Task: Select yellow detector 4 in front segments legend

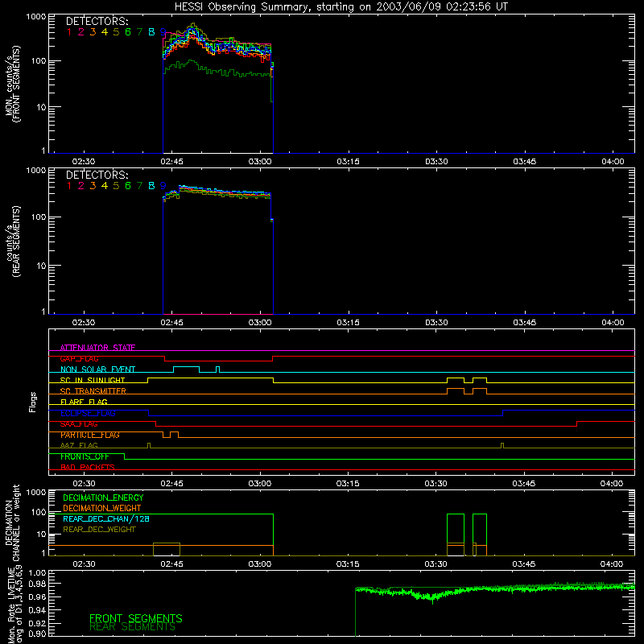Action: tap(105, 32)
